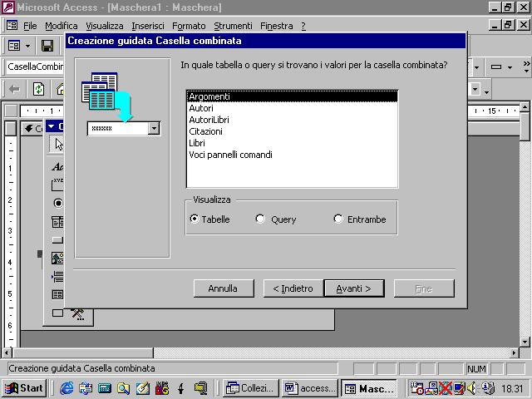Image resolution: width=532 pixels, height=399 pixels.
Task: Select the Combo Box tool in toolbox
Action: click(57, 222)
